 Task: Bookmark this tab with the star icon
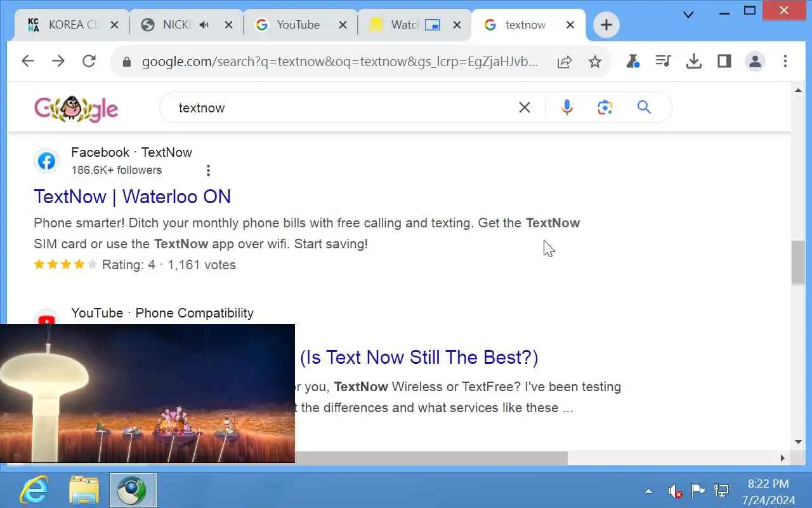pos(594,62)
